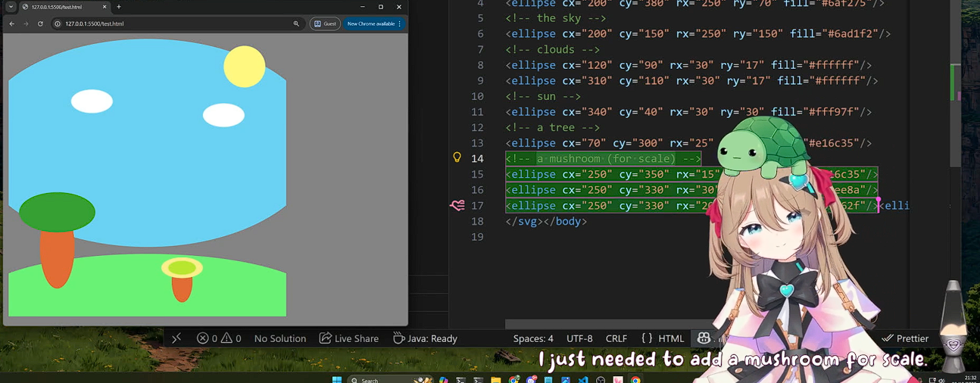Start a Live Share session
Image resolution: width=980 pixels, height=383 pixels.
coord(349,338)
